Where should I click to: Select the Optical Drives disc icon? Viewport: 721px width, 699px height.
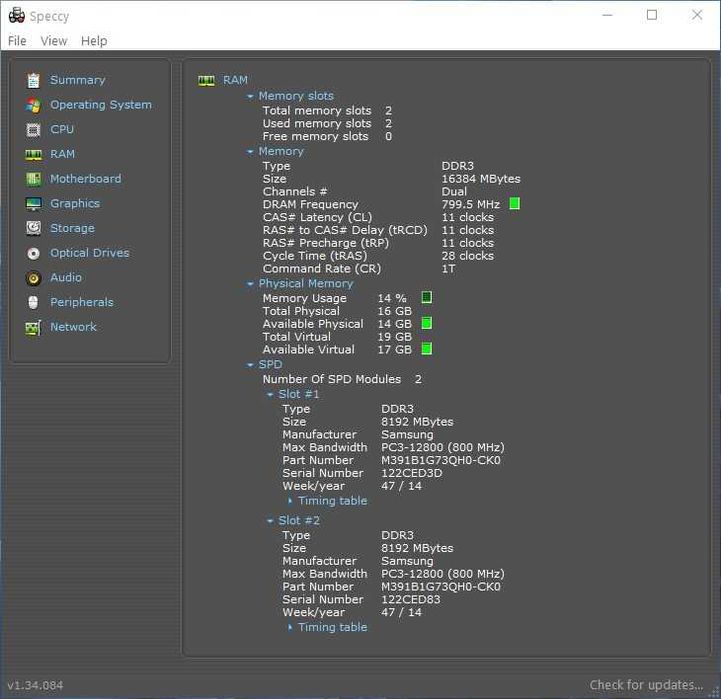(x=33, y=253)
